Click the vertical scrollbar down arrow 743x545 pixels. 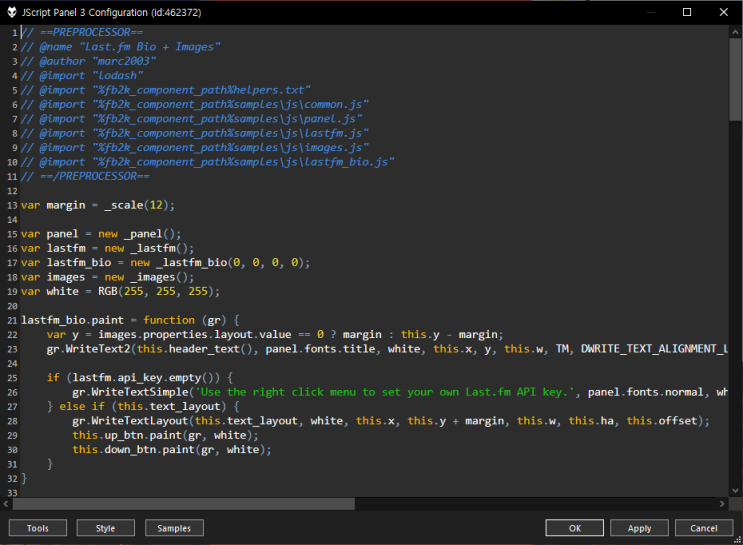tap(735, 490)
